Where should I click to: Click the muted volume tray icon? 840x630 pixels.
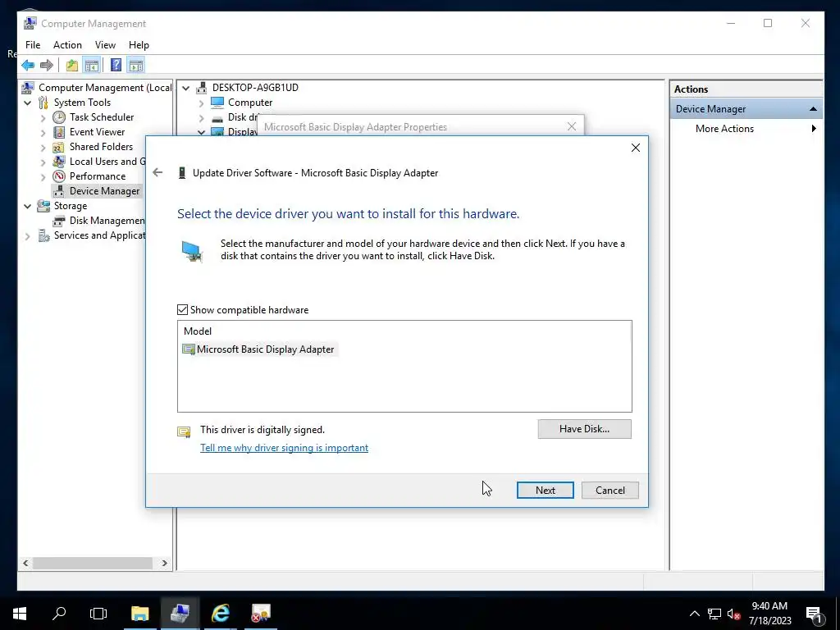point(734,614)
